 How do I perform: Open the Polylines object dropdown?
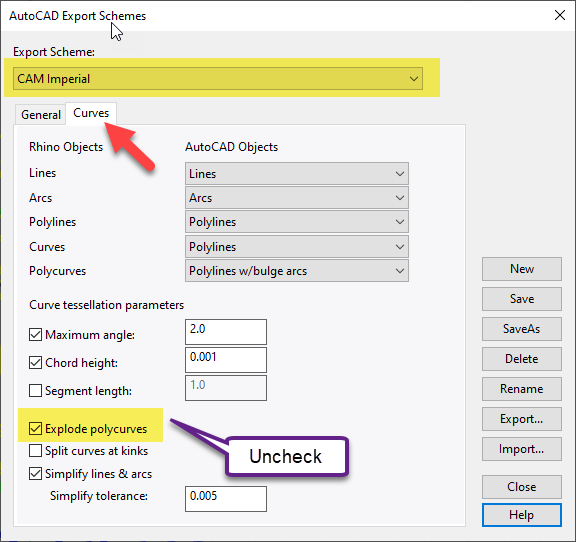(297, 222)
